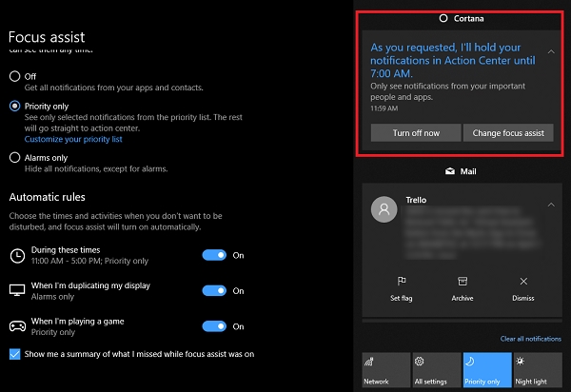Select the Off radio button
The height and width of the screenshot is (392, 571).
15,75
